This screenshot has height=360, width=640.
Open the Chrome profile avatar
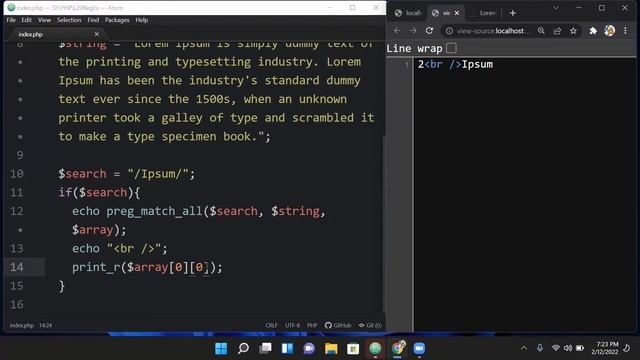click(x=610, y=31)
